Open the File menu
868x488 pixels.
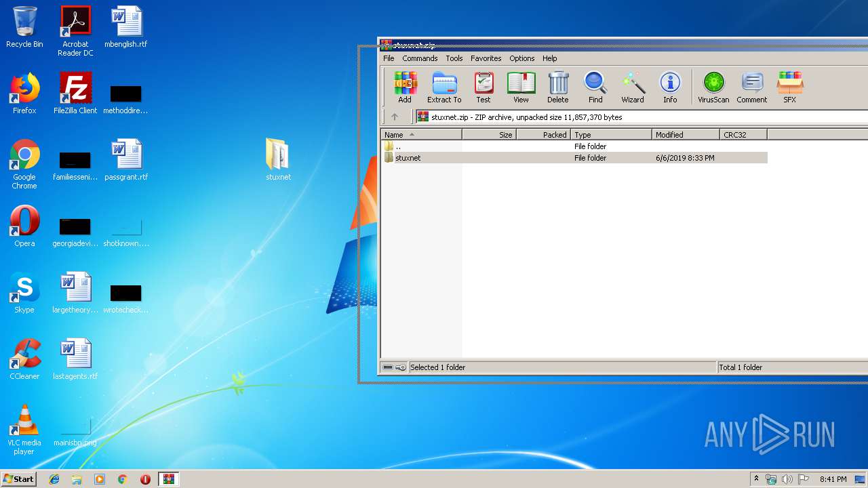[x=389, y=58]
